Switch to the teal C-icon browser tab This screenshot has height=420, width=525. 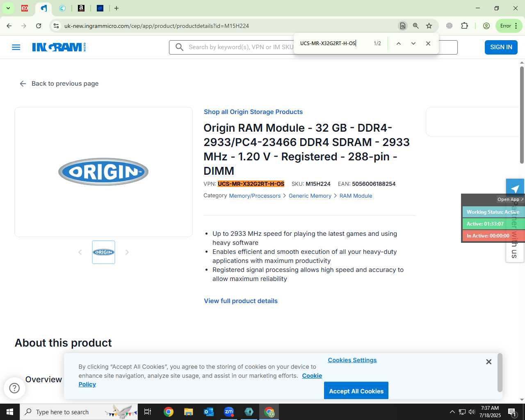point(62,8)
